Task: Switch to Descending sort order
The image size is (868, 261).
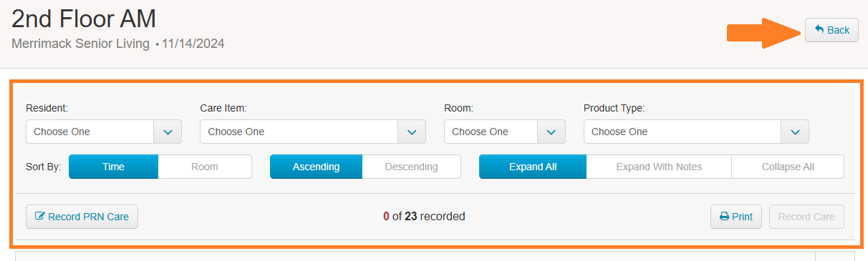Action: click(411, 167)
